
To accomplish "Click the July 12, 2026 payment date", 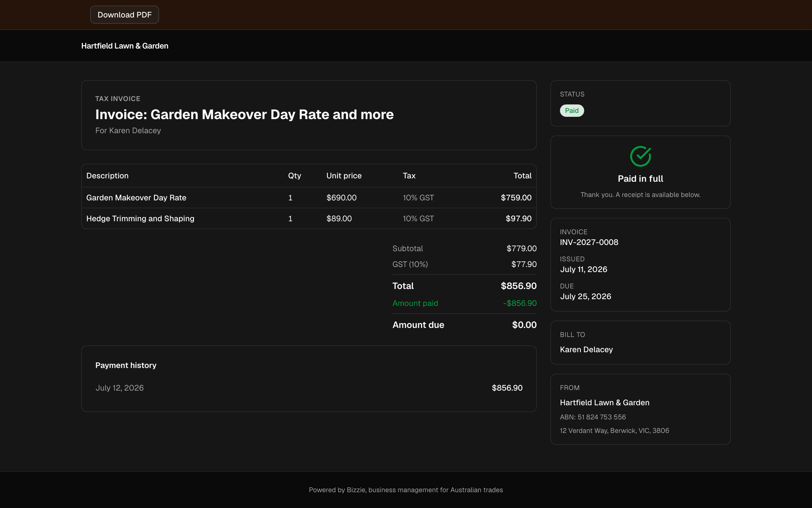I will tap(120, 388).
